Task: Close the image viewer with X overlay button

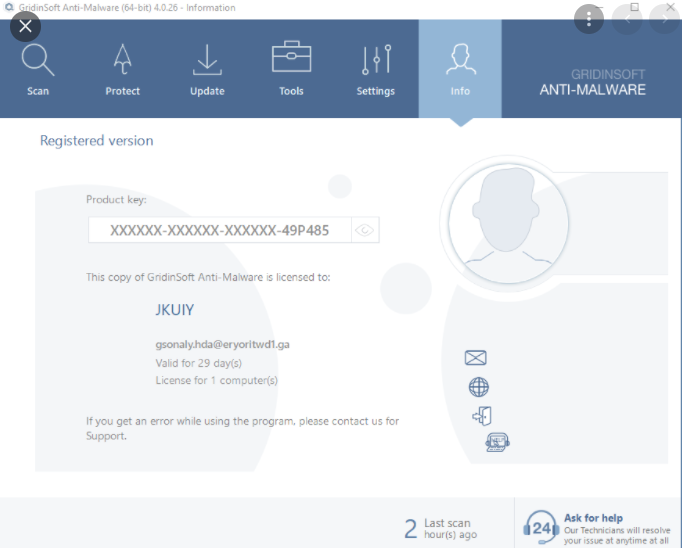Action: click(x=25, y=26)
